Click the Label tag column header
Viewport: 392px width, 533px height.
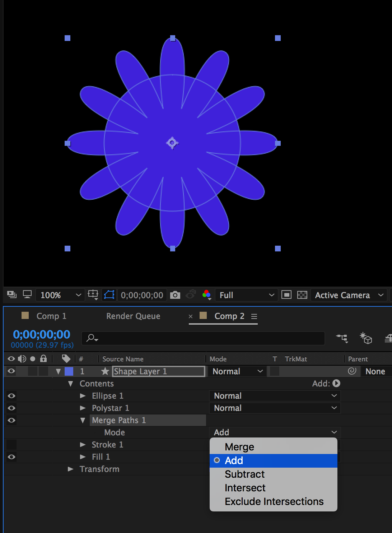pyautogui.click(x=66, y=358)
